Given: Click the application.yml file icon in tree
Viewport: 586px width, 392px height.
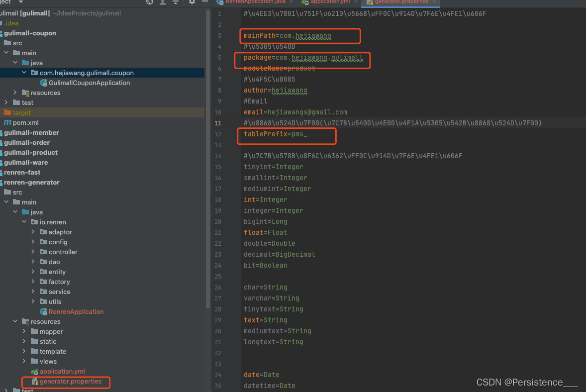Looking at the screenshot, I should point(34,372).
